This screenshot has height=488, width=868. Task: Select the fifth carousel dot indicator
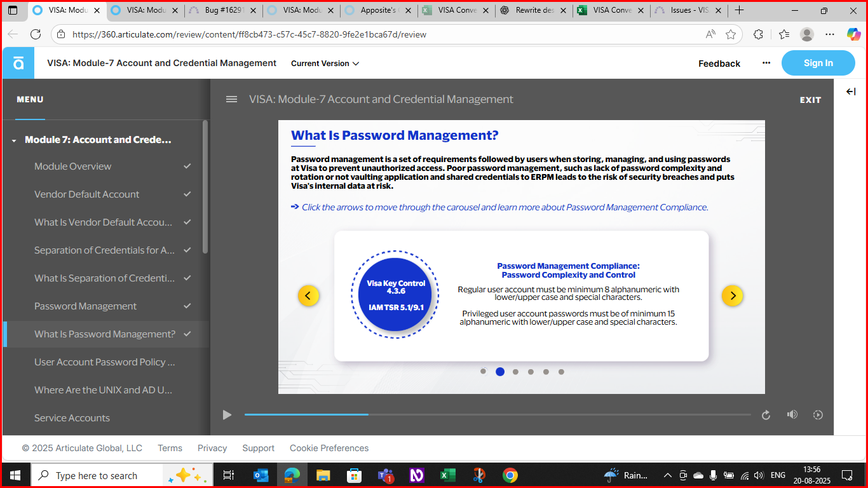point(546,372)
